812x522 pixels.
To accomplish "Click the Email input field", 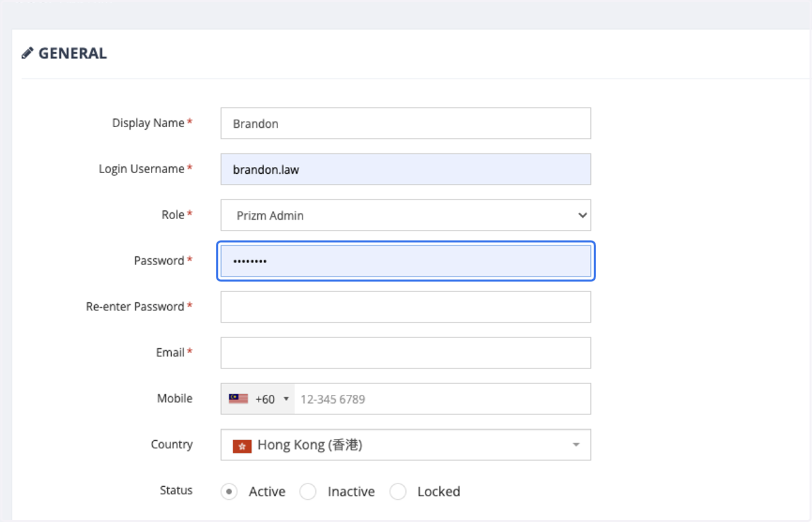I will click(405, 353).
